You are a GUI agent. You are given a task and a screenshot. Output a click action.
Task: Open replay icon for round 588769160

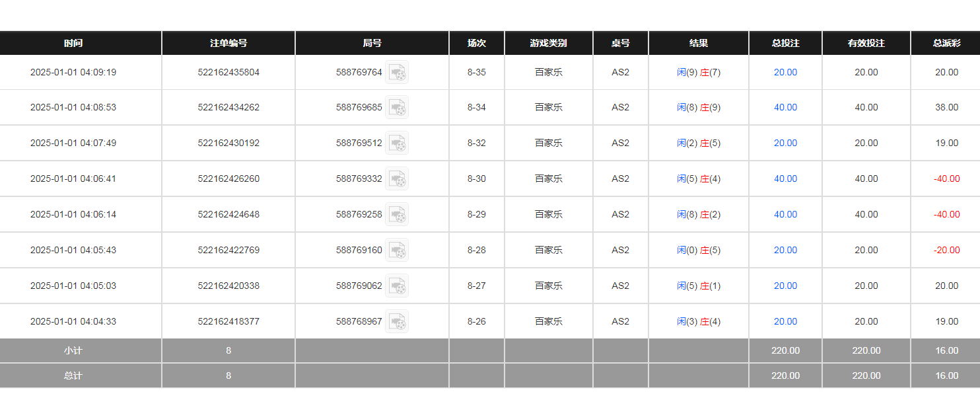[x=397, y=251]
